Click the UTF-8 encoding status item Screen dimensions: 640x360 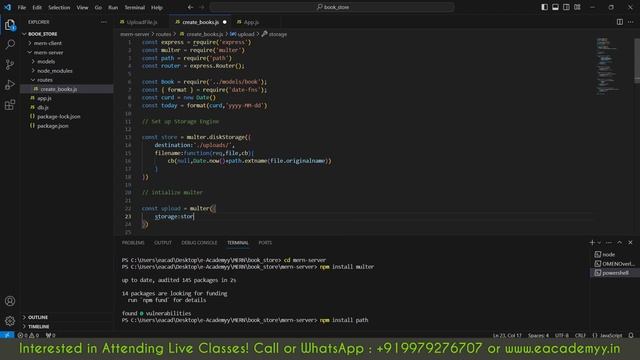pos(562,335)
